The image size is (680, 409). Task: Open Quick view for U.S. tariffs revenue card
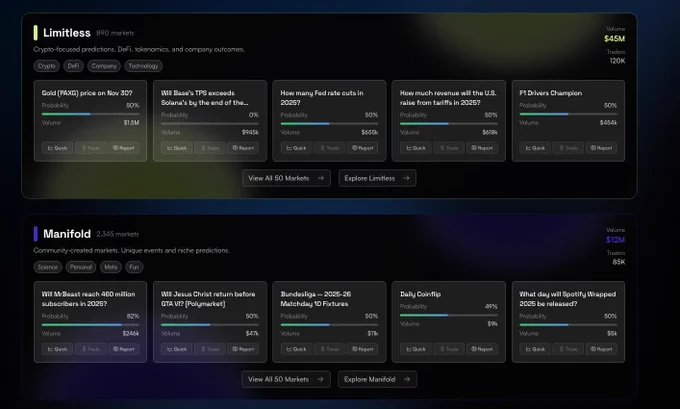coord(416,148)
